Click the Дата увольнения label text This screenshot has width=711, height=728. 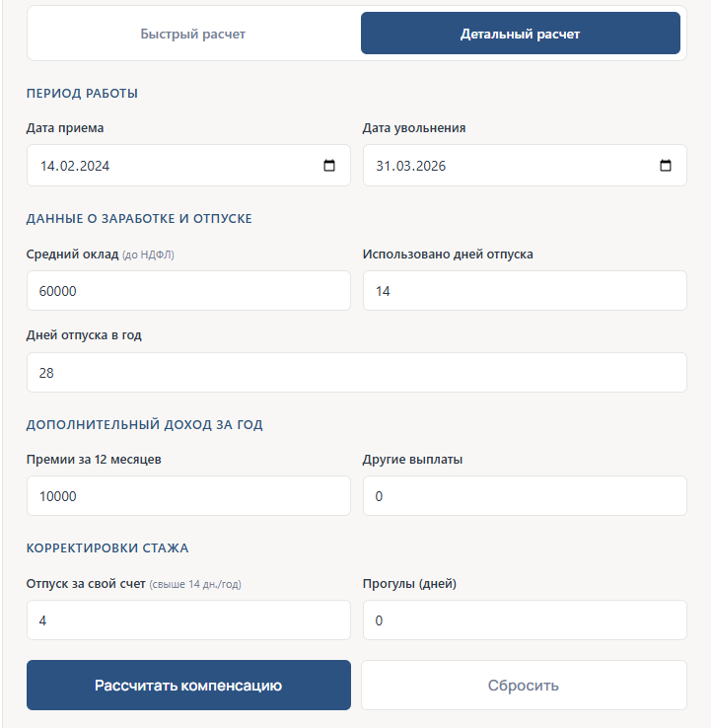[x=414, y=128]
